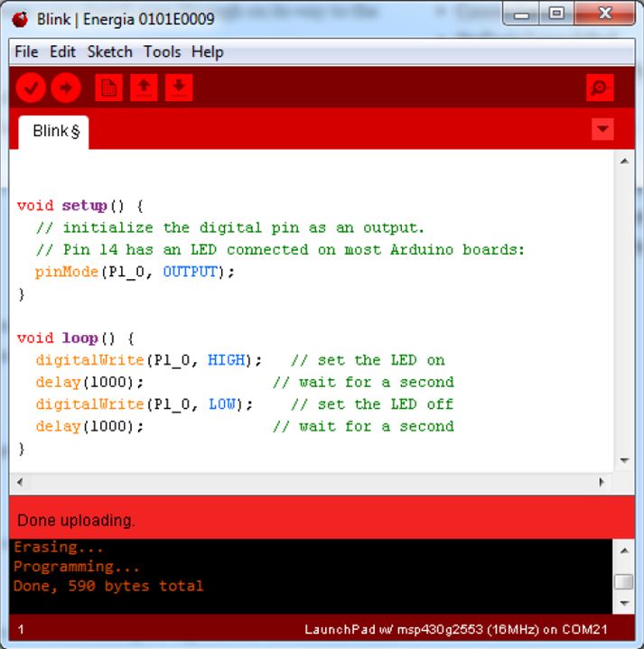Open the Serial Monitor magnifier icon

(600, 88)
